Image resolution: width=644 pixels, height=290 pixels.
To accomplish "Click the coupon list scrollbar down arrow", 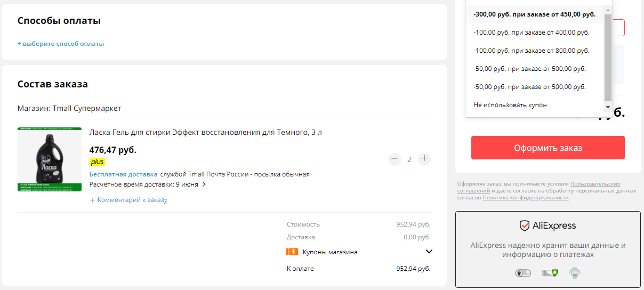I will point(608,107).
